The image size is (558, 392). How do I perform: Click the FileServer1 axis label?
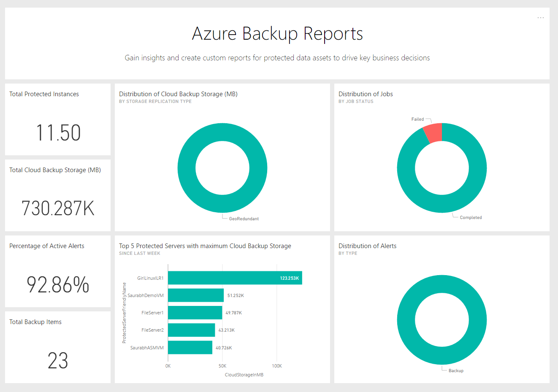(x=152, y=313)
